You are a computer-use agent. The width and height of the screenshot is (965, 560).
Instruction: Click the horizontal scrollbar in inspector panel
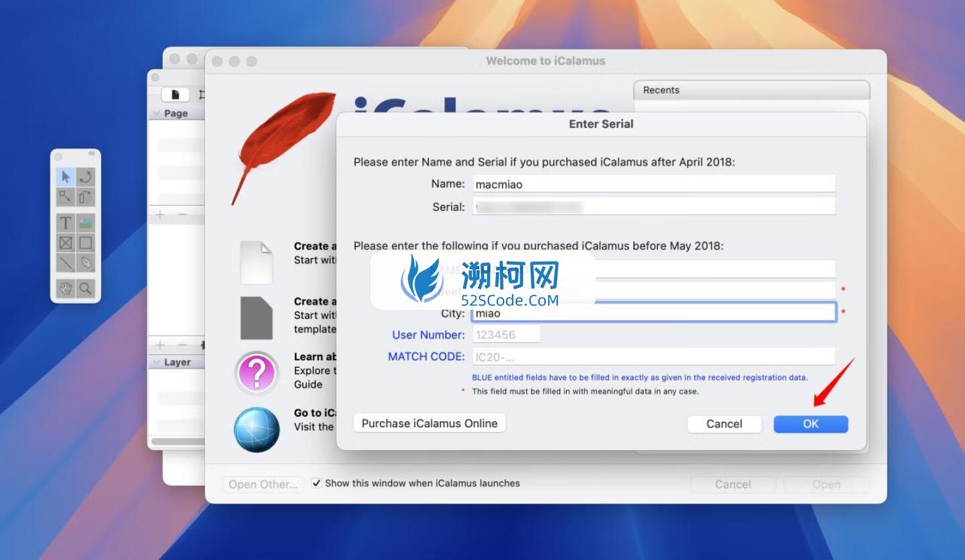coord(178,441)
